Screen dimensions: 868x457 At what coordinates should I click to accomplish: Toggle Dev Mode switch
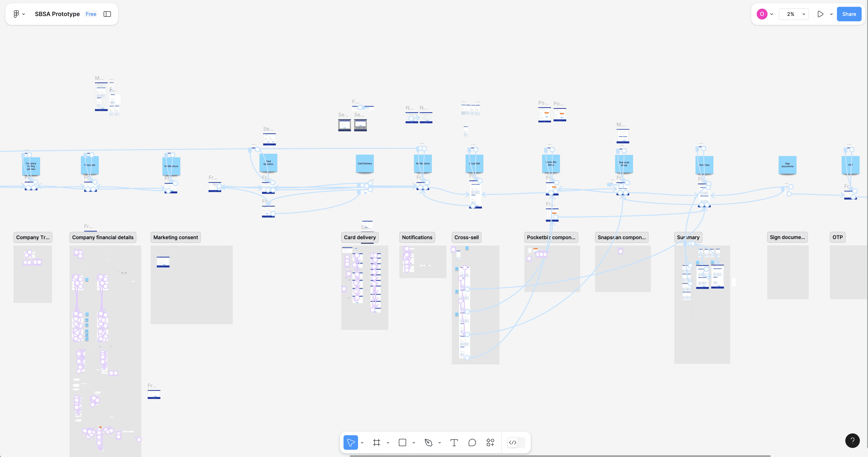[x=516, y=442]
